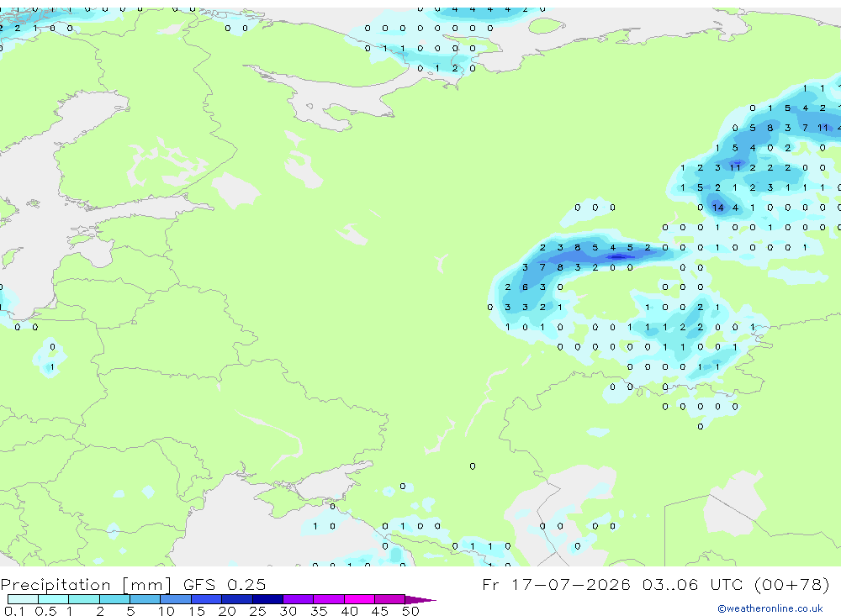Click the legend label '35'

(x=319, y=611)
